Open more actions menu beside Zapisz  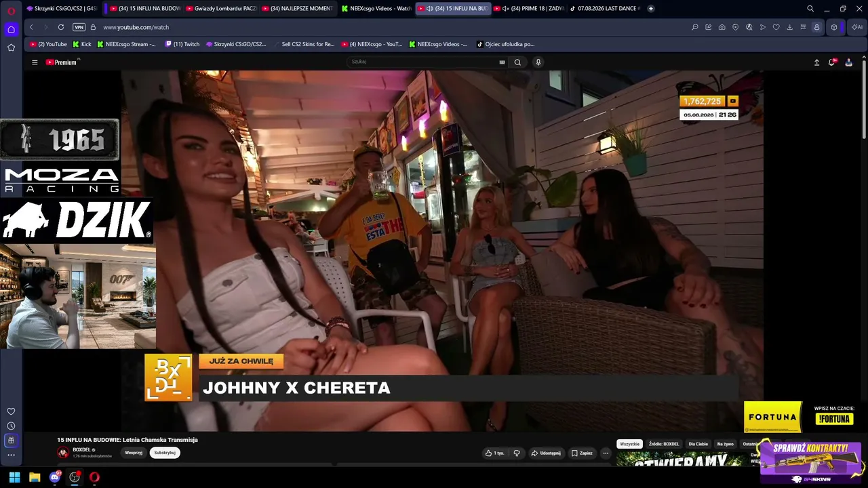[606, 453]
